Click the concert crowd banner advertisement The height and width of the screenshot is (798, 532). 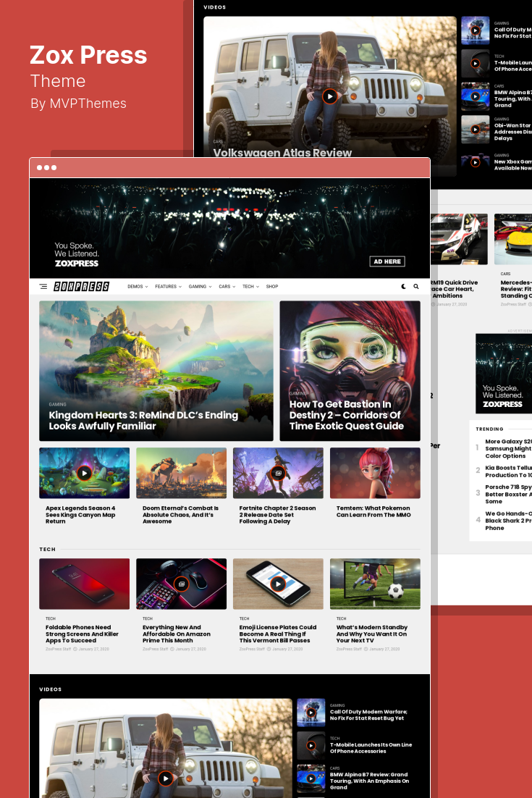click(x=230, y=228)
